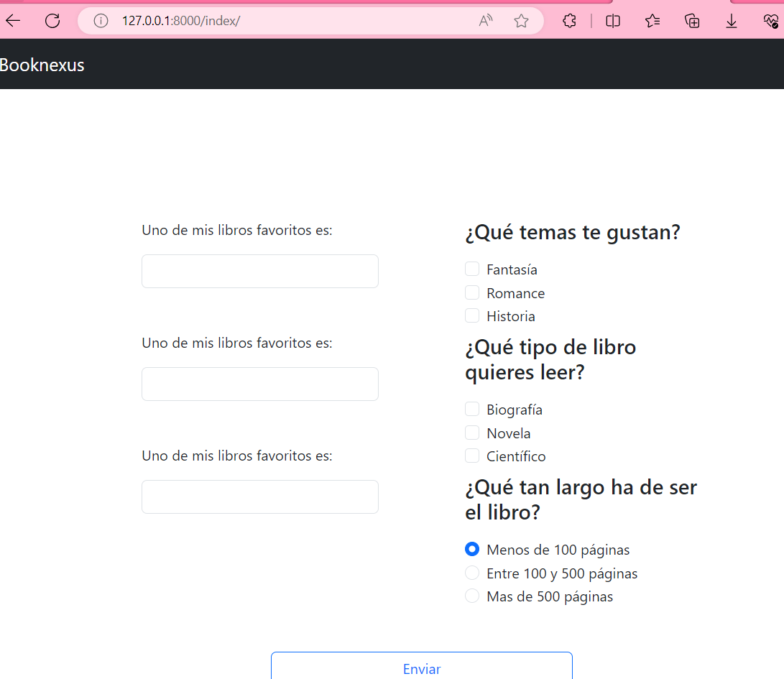
Task: Open the Browser essentials heart icon
Action: [x=770, y=21]
